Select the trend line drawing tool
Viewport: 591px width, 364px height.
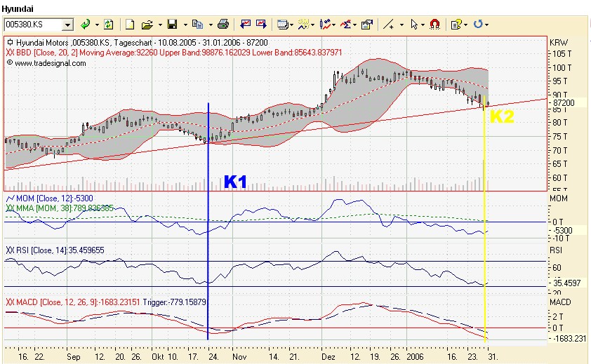(389, 25)
